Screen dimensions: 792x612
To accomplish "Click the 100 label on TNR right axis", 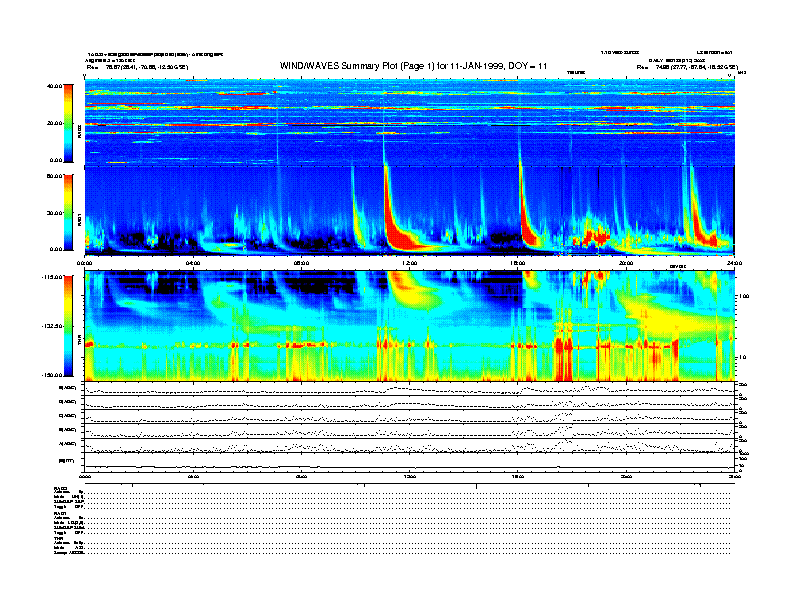I will click(744, 296).
